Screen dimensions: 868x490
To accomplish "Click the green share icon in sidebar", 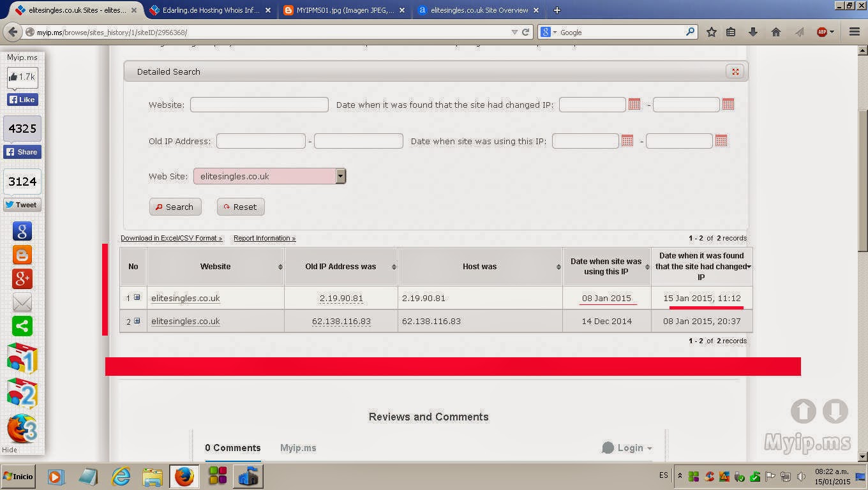I will [22, 326].
